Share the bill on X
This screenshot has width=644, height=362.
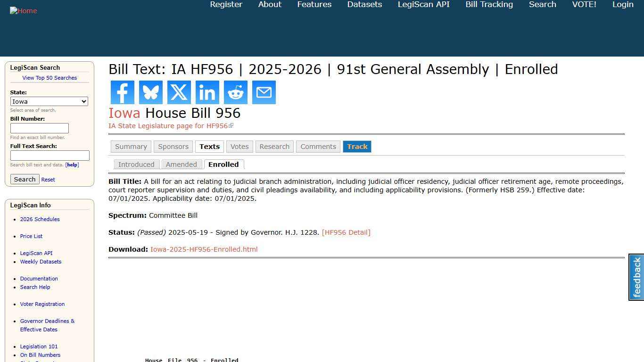[x=179, y=92]
